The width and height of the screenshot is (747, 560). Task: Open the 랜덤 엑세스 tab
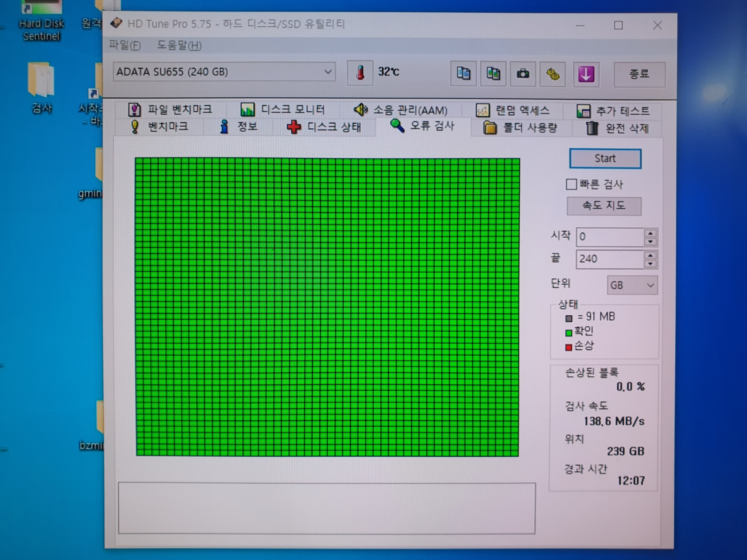point(513,110)
